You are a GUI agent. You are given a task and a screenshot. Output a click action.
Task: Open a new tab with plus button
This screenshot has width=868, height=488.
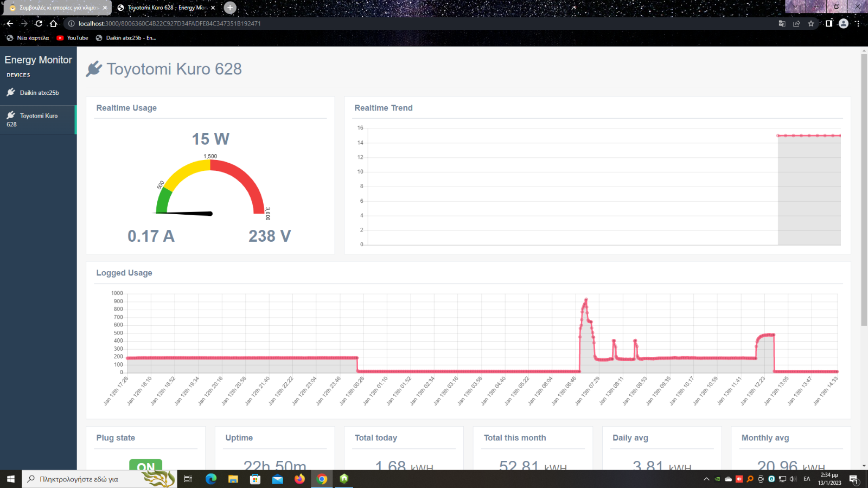[x=230, y=8]
